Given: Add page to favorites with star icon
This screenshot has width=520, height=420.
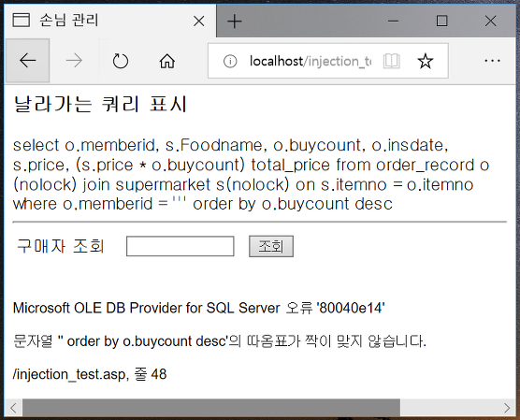Looking at the screenshot, I should click(426, 61).
